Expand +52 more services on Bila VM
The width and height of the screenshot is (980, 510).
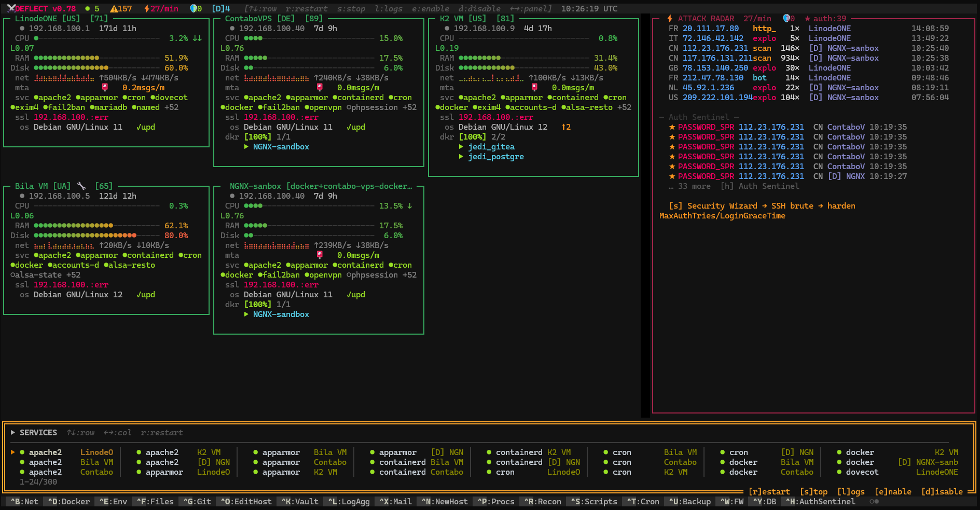point(73,275)
